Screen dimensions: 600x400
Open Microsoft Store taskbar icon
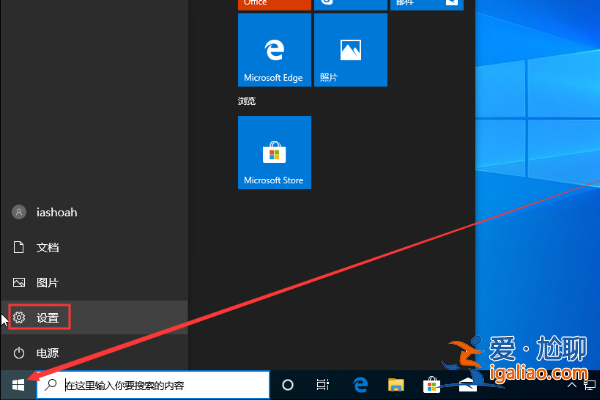(431, 385)
